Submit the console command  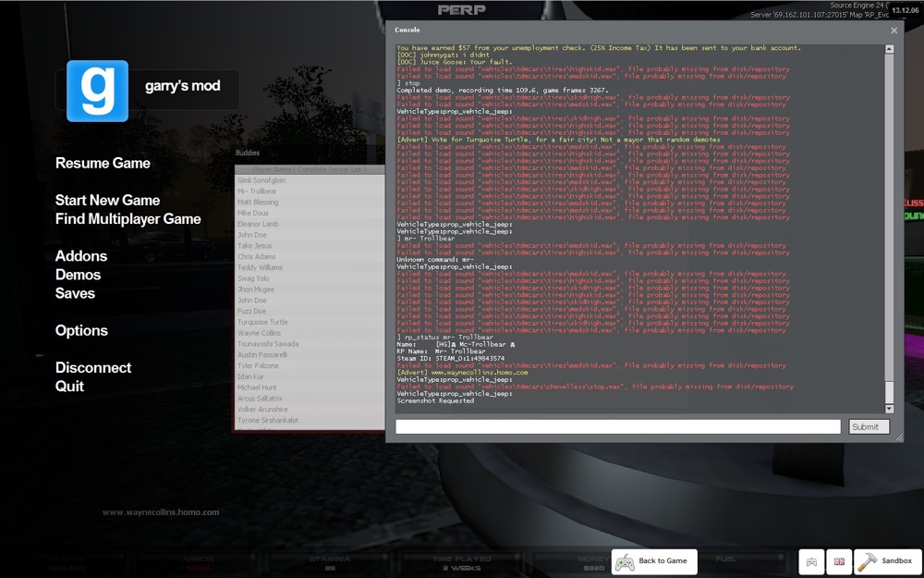tap(869, 426)
